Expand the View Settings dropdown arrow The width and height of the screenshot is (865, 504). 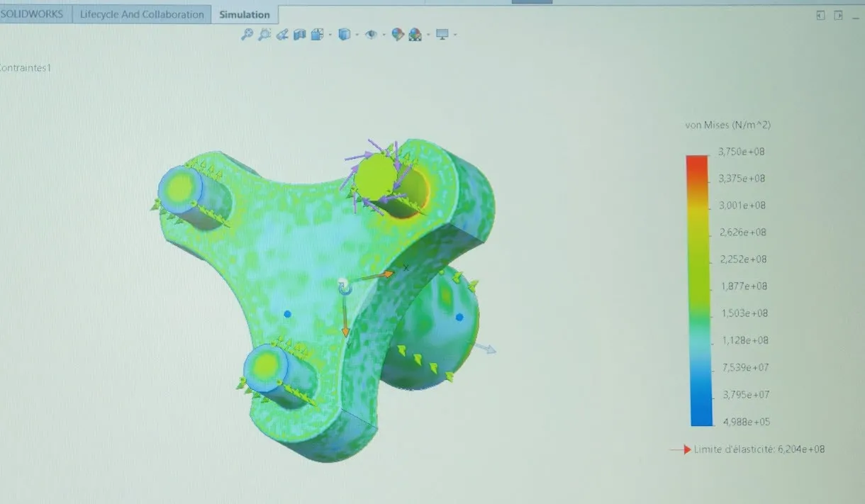pyautogui.click(x=455, y=35)
